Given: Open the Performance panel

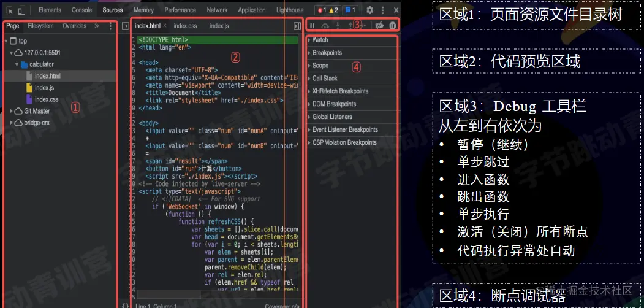Looking at the screenshot, I should point(180,10).
